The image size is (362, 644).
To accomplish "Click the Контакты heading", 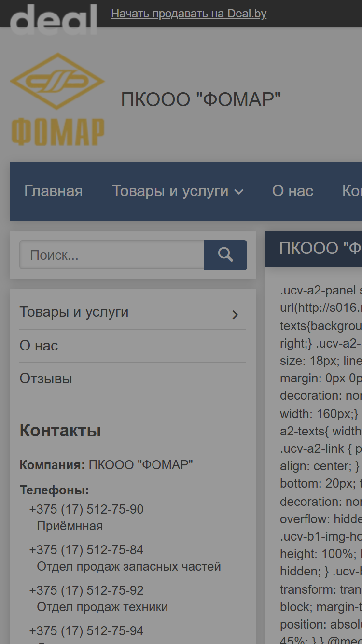I will point(60,431).
